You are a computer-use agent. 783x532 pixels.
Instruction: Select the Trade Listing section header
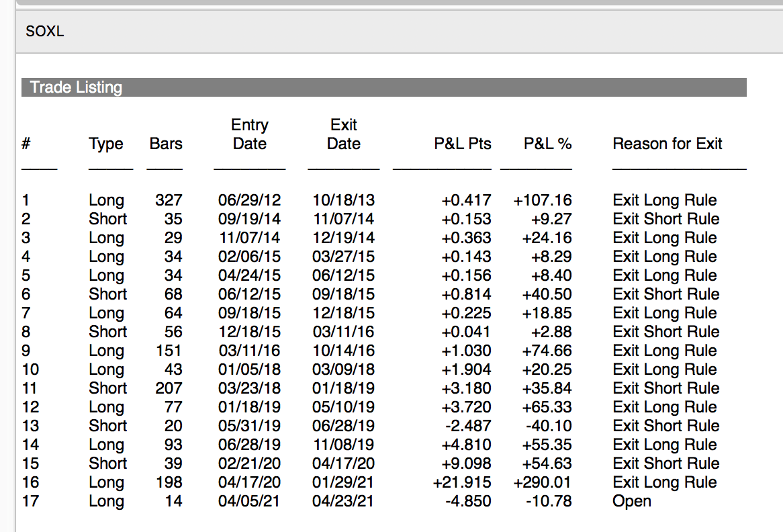click(77, 87)
